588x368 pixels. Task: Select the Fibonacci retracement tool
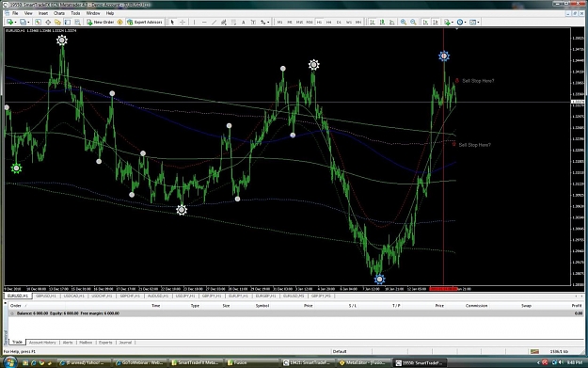point(233,23)
